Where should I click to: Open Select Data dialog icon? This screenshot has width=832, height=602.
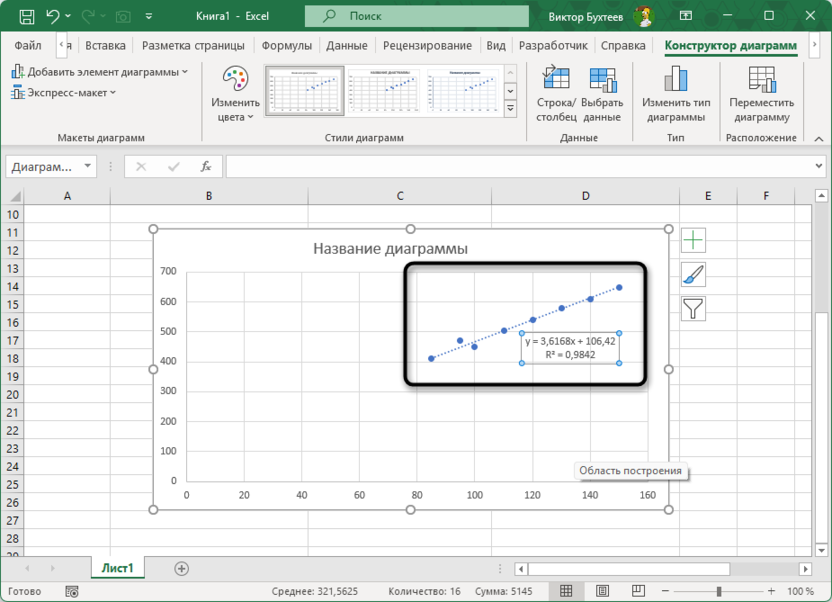point(602,95)
